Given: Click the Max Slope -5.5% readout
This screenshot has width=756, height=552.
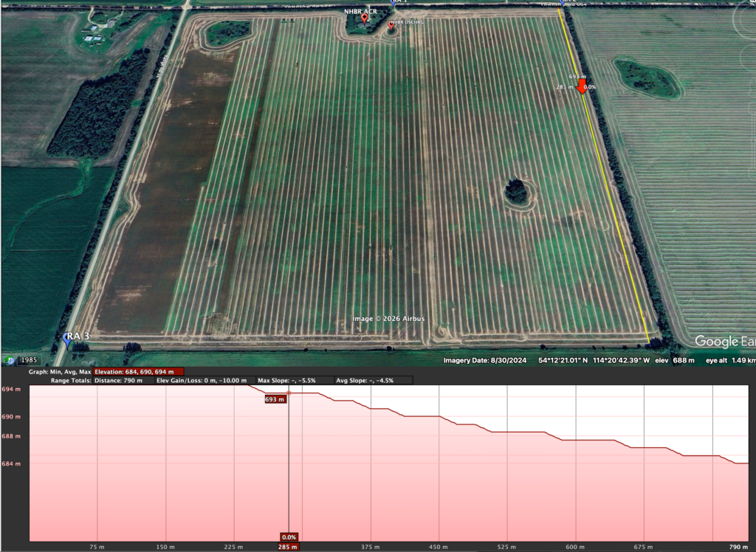Looking at the screenshot, I should pos(286,381).
